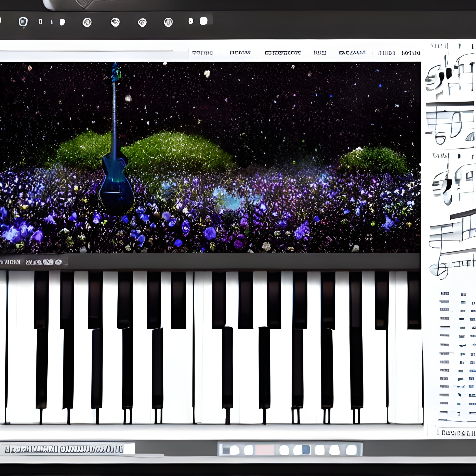476x476 pixels.
Task: Play the leftmost black piano key
Action: coord(41,300)
